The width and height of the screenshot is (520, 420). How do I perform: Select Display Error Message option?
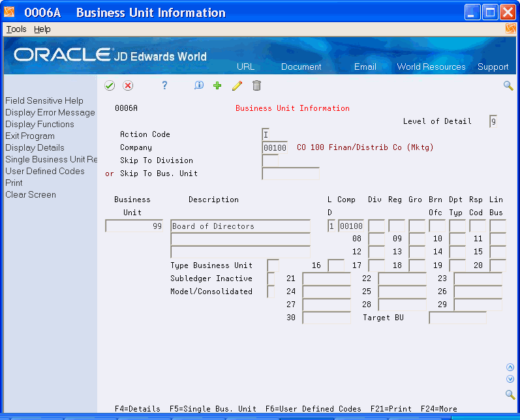[x=50, y=112]
